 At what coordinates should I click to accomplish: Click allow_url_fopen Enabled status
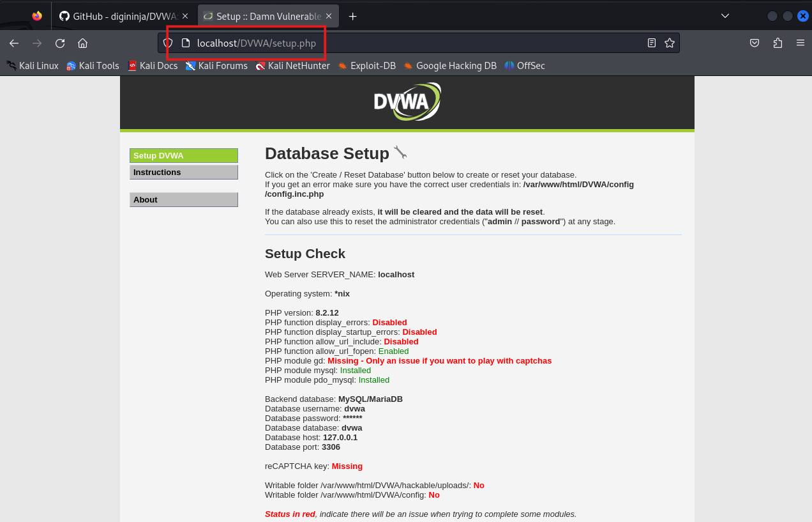coord(393,351)
